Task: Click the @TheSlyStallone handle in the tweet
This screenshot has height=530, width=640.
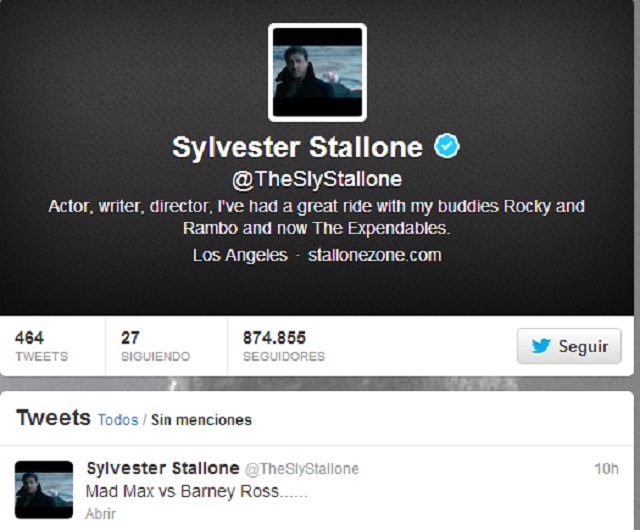Action: (302, 469)
